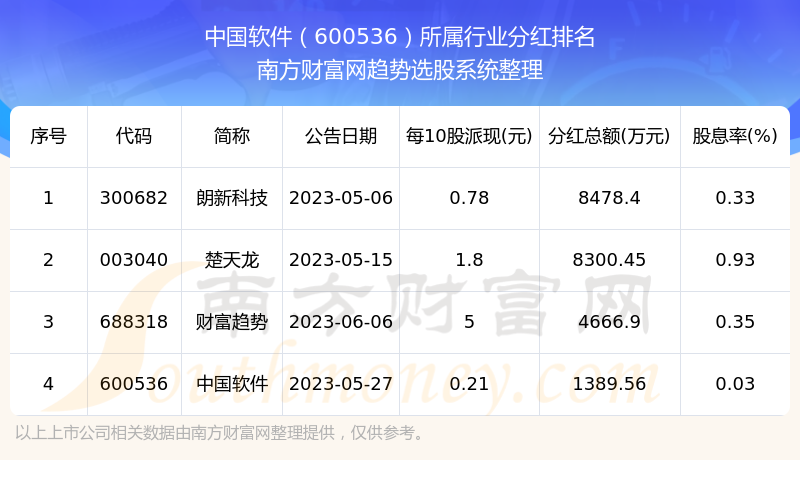800x482 pixels.
Task: Click the 公告日期 column header
Action: coord(341,137)
